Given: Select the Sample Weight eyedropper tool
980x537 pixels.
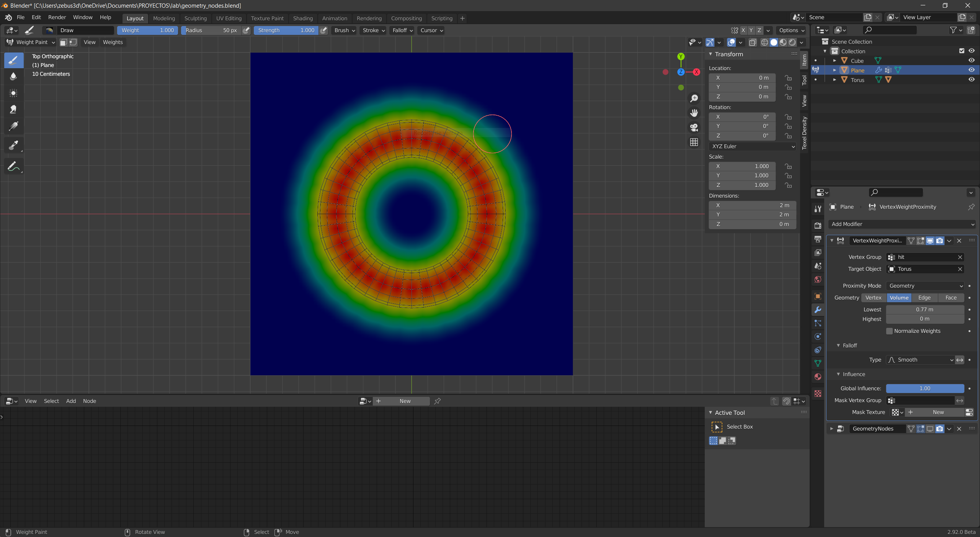Looking at the screenshot, I should [x=13, y=145].
